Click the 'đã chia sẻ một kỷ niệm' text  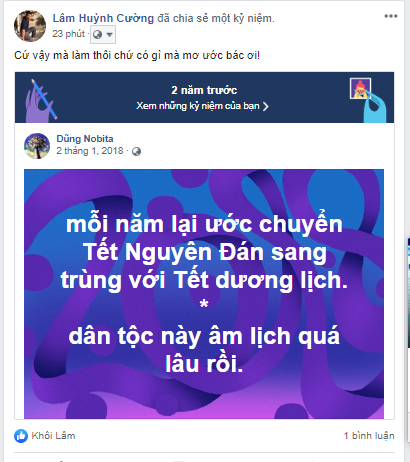pos(216,18)
